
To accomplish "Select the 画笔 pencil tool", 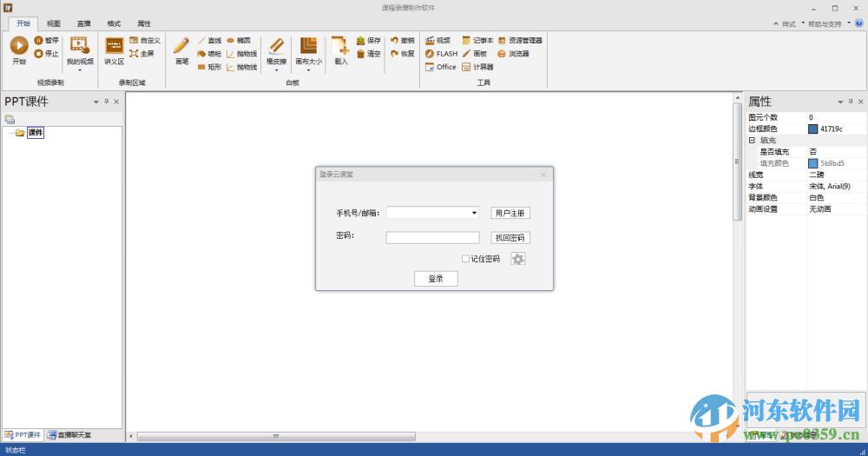I will tap(181, 51).
